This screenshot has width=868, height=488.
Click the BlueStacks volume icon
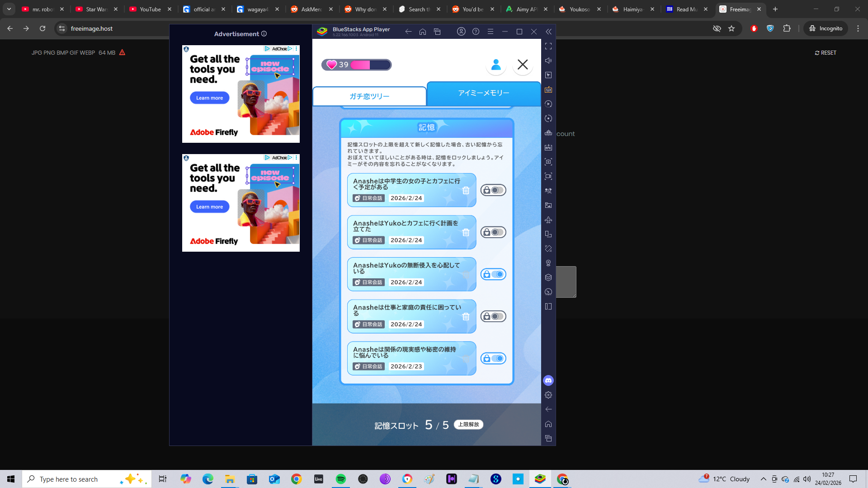(548, 61)
